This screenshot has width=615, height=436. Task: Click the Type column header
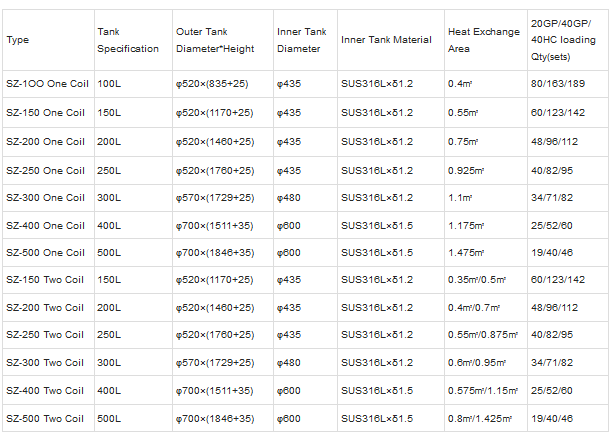click(18, 40)
